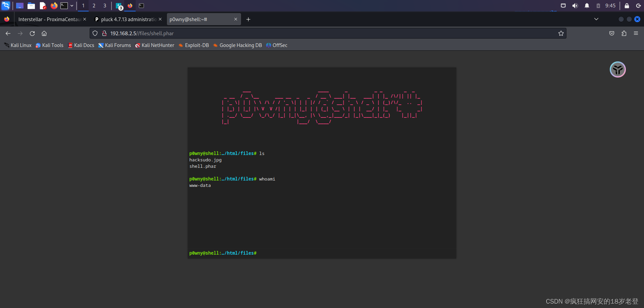
Task: Select the running terminal window taskbar button
Action: 141,6
